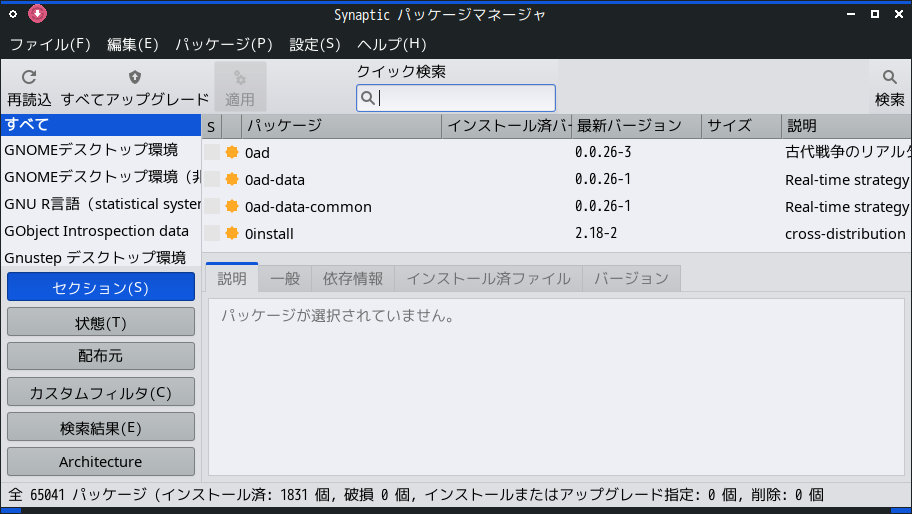The height and width of the screenshot is (514, 912).
Task: Click version 0.0.26-3 of 0ad
Action: 603,152
